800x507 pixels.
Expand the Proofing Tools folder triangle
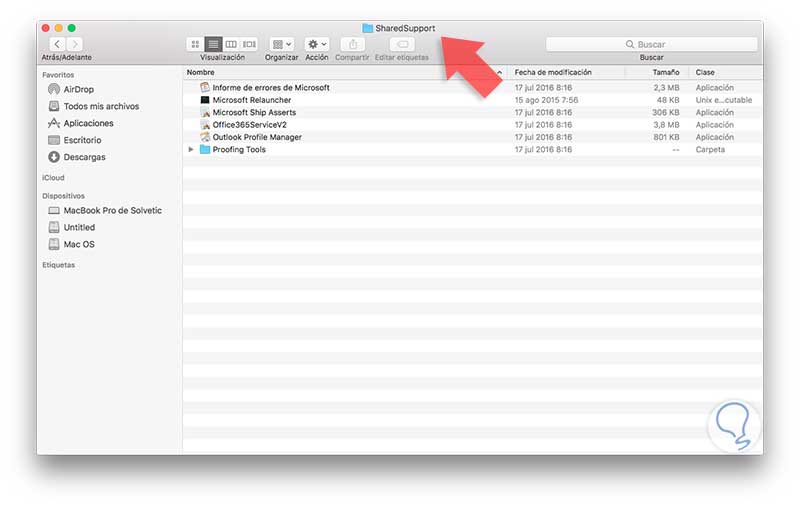pos(190,149)
